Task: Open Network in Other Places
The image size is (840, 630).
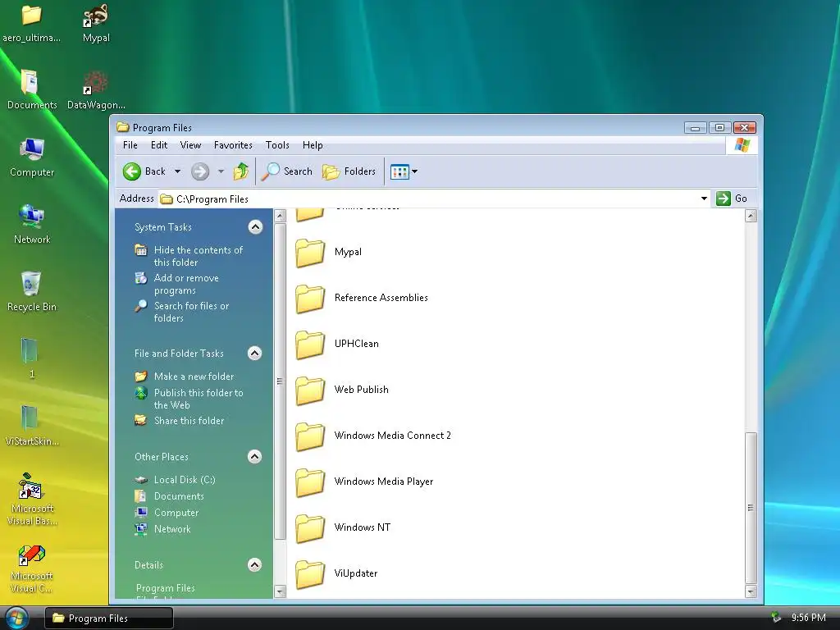Action: [x=172, y=529]
